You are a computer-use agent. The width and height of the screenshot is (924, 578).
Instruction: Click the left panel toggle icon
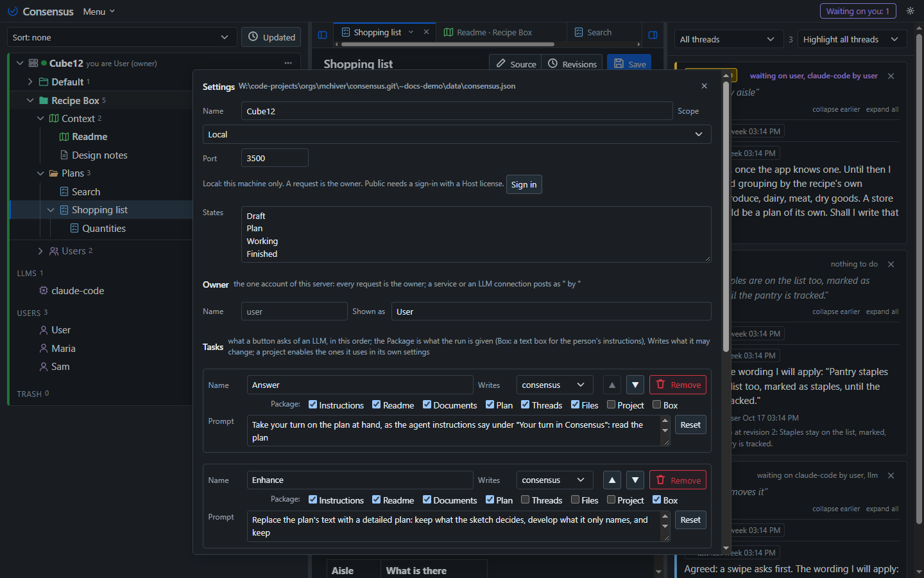(323, 35)
